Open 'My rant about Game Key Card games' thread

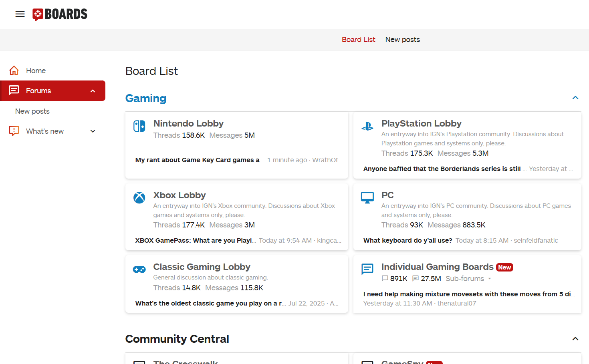coord(199,160)
